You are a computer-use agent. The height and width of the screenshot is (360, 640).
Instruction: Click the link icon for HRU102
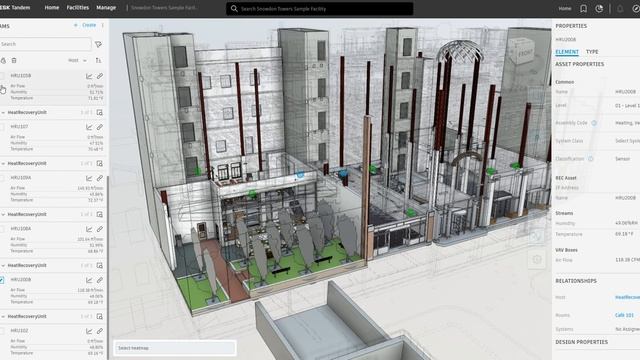(100, 331)
